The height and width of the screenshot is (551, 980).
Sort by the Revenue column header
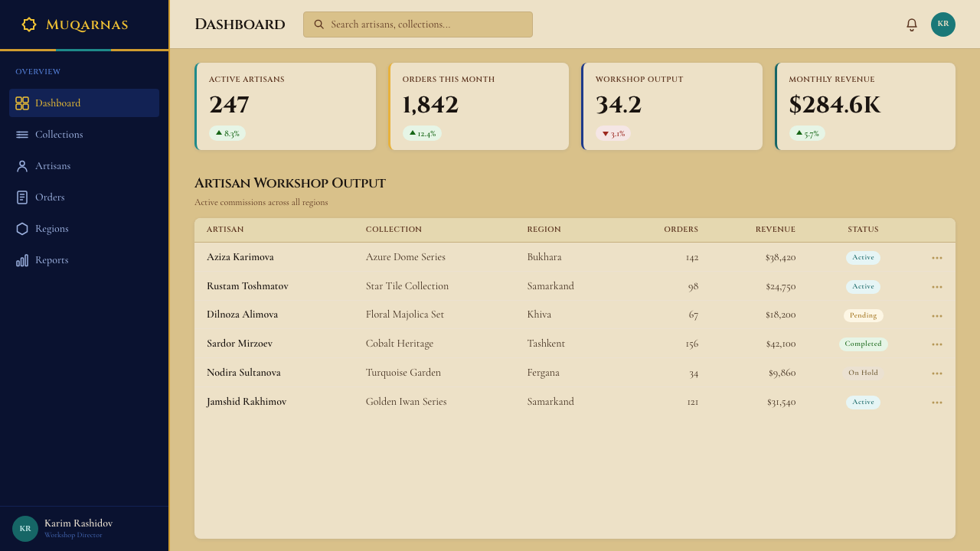776,230
